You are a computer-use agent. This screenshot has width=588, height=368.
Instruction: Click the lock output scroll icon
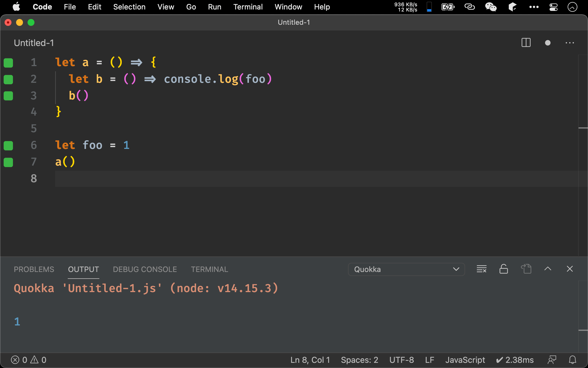tap(503, 269)
